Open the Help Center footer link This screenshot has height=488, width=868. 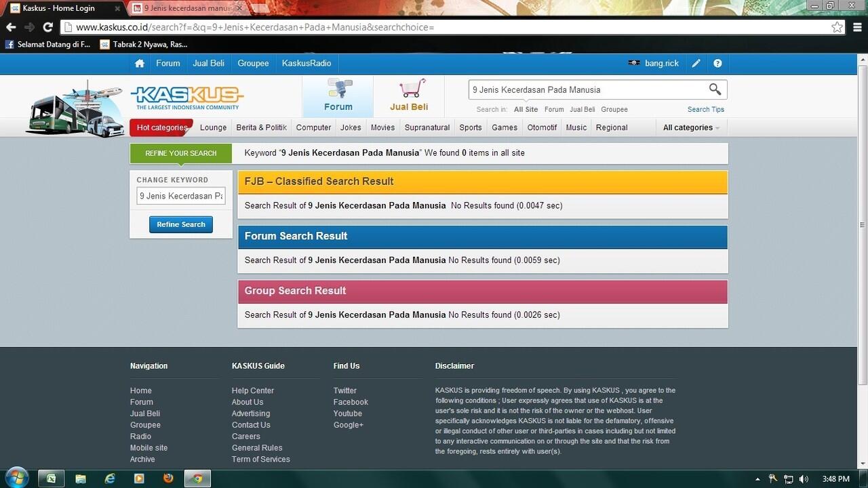(x=253, y=390)
